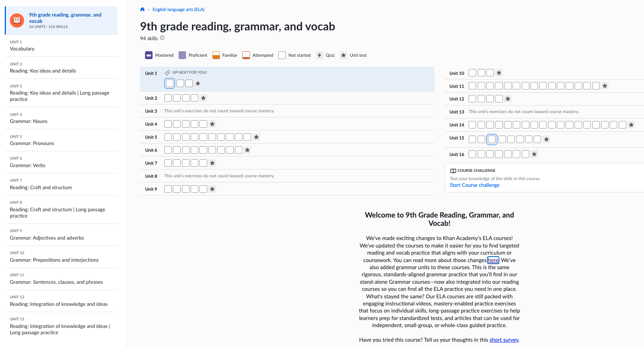Click the Course Challenge book icon
The height and width of the screenshot is (348, 644).
pyautogui.click(x=453, y=171)
